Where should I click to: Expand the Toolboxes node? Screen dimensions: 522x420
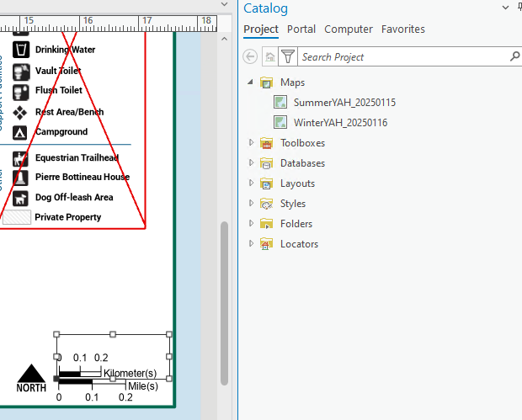click(252, 142)
